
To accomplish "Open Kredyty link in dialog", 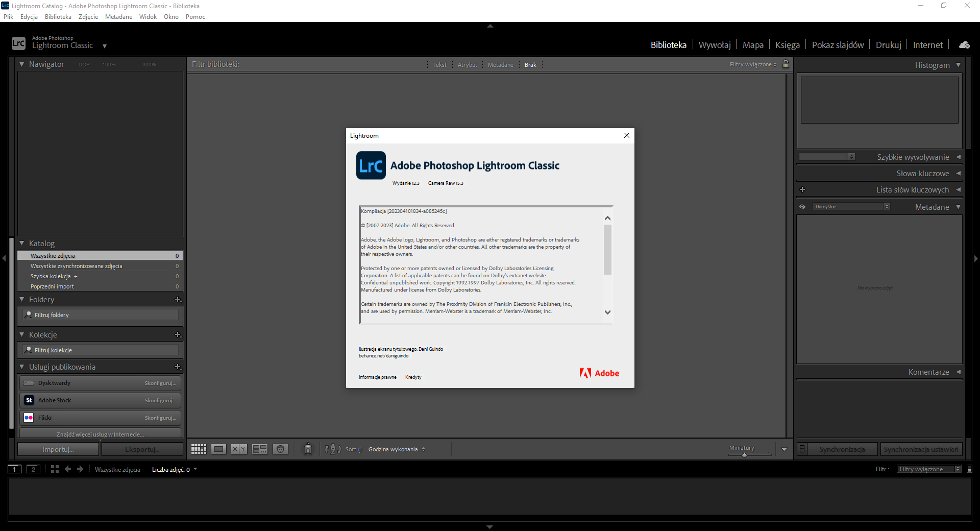I will 413,377.
